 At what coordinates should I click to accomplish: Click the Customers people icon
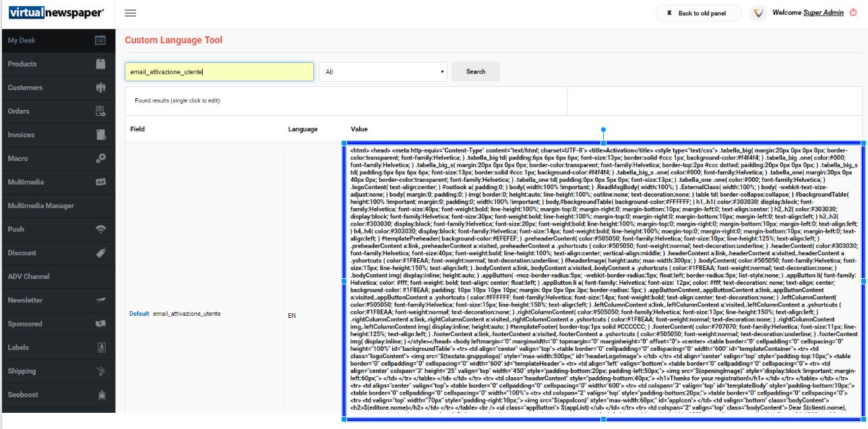[100, 88]
